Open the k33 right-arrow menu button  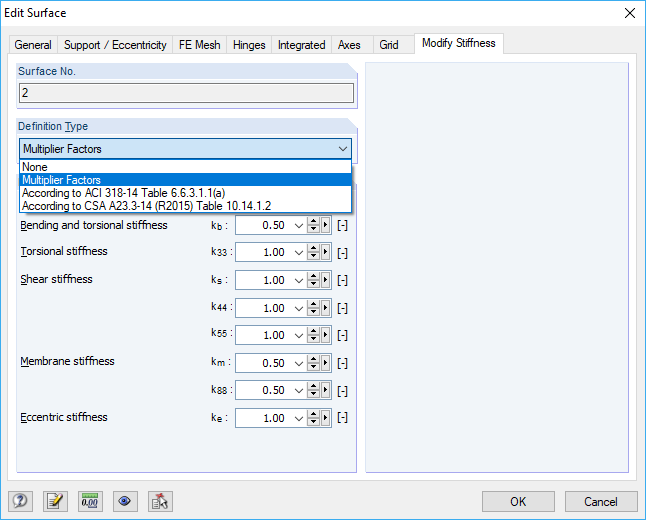point(325,253)
